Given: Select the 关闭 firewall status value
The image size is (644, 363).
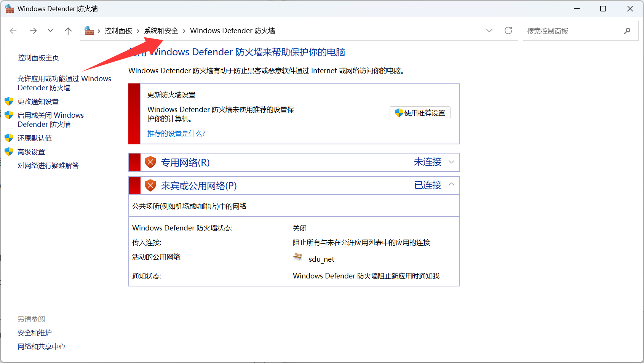Looking at the screenshot, I should click(x=300, y=228).
